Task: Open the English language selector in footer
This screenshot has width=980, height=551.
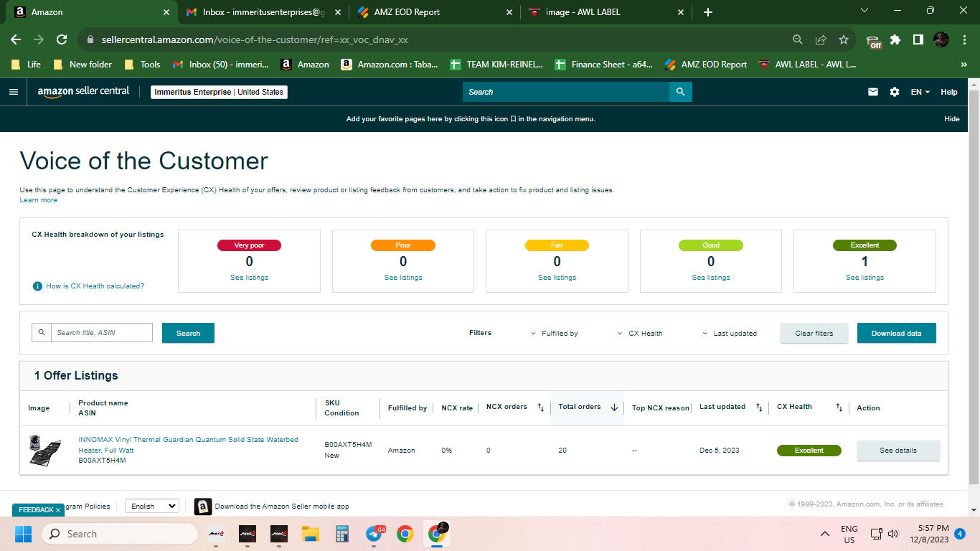Action: [152, 506]
